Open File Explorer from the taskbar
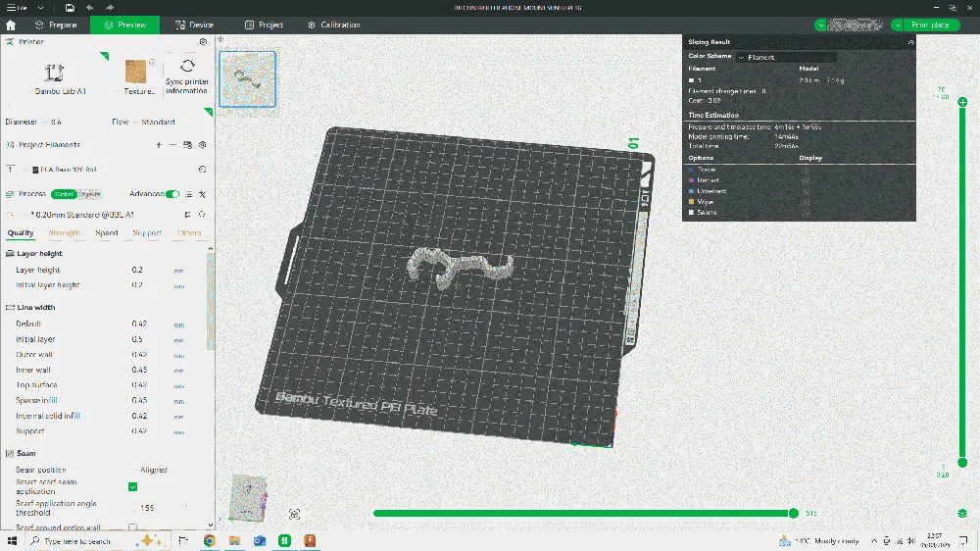Image resolution: width=980 pixels, height=551 pixels. point(234,541)
